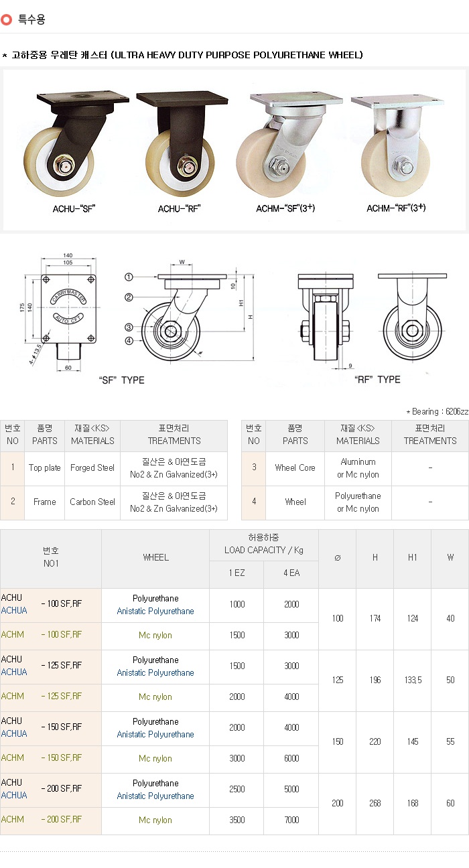Select the 1000 load value for ACHU-100
Screen dimensions: 469x868
(237, 605)
